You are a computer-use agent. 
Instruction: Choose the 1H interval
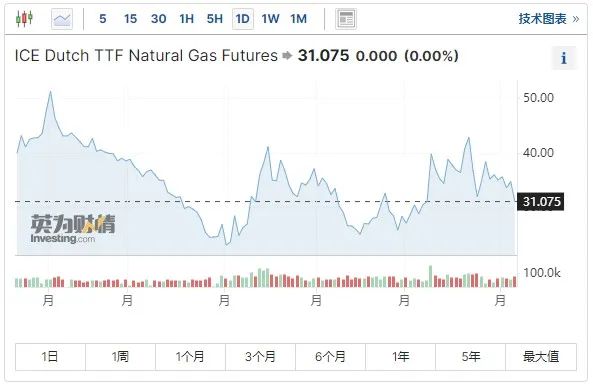(186, 19)
